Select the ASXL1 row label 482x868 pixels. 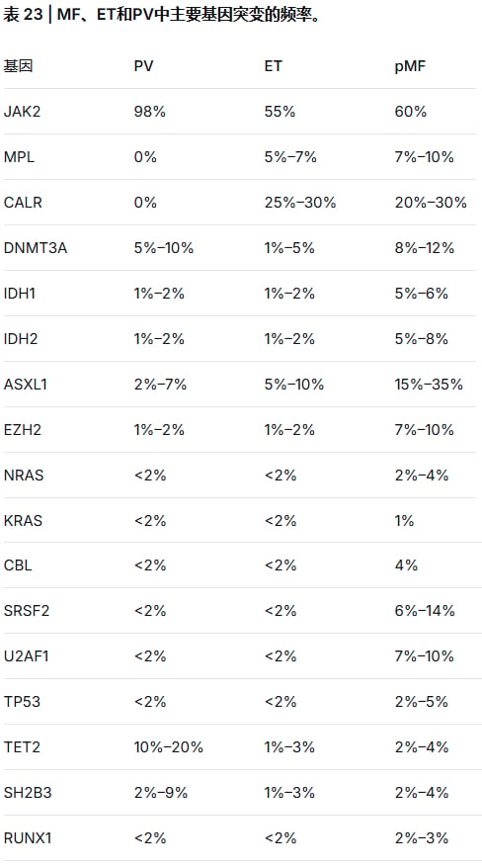pyautogui.click(x=26, y=384)
